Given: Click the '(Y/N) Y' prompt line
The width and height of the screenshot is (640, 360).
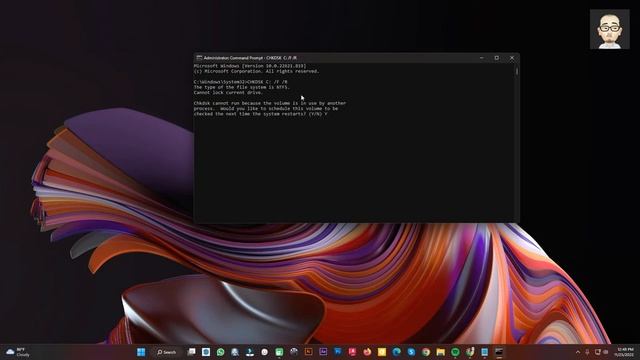Looking at the screenshot, I should pyautogui.click(x=260, y=114).
